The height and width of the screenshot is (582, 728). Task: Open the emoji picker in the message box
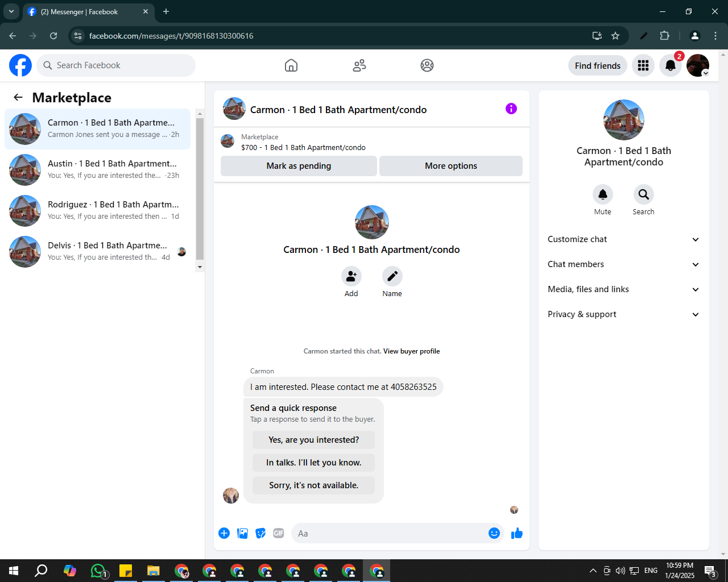point(494,533)
